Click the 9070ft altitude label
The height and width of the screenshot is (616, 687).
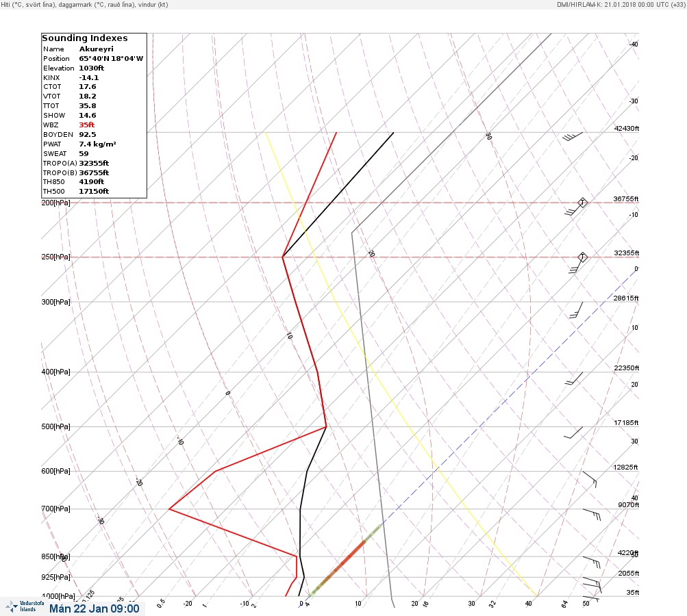[x=628, y=505]
